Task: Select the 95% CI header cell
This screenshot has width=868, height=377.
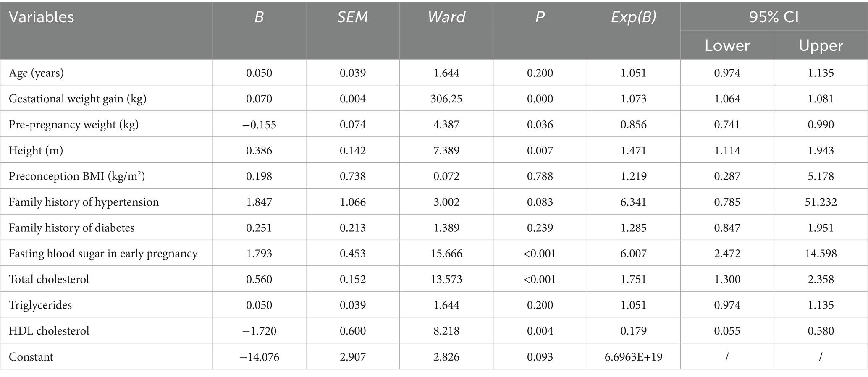Action: 774,17
